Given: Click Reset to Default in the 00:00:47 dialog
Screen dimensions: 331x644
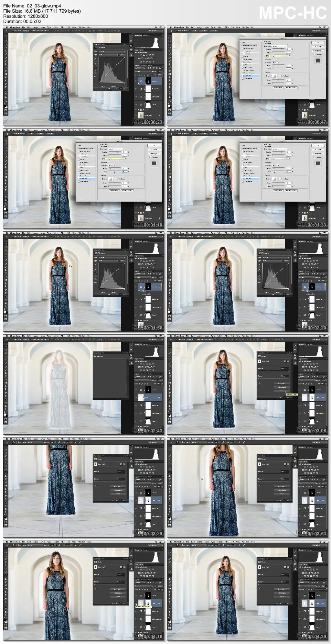Looking at the screenshot, I should click(x=291, y=88).
